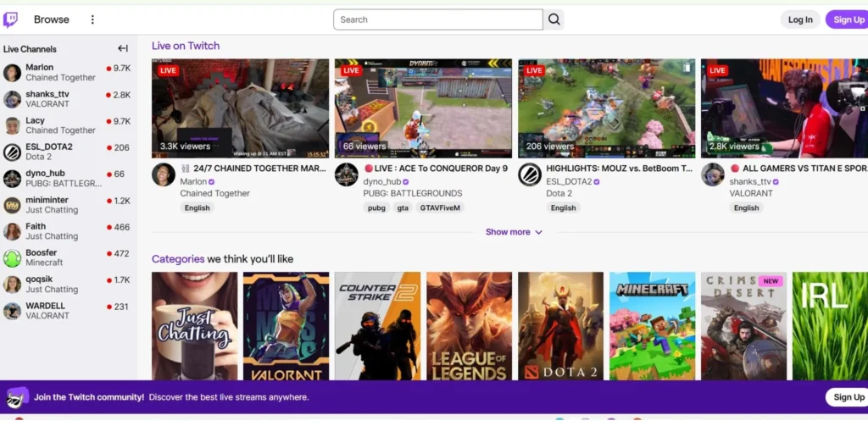
Task: Click the top Sign Up button
Action: 847,20
